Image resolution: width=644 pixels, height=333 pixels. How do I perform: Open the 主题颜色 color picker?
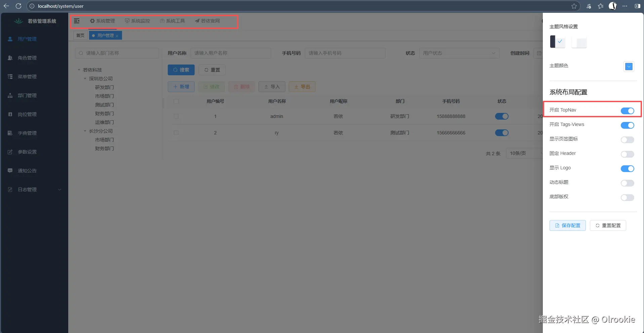point(629,67)
